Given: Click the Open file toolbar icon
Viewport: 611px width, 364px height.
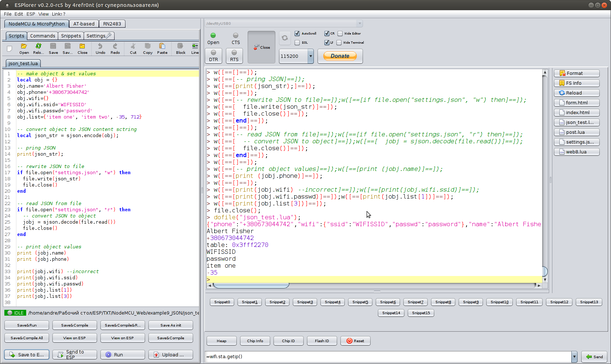Looking at the screenshot, I should coord(24,46).
